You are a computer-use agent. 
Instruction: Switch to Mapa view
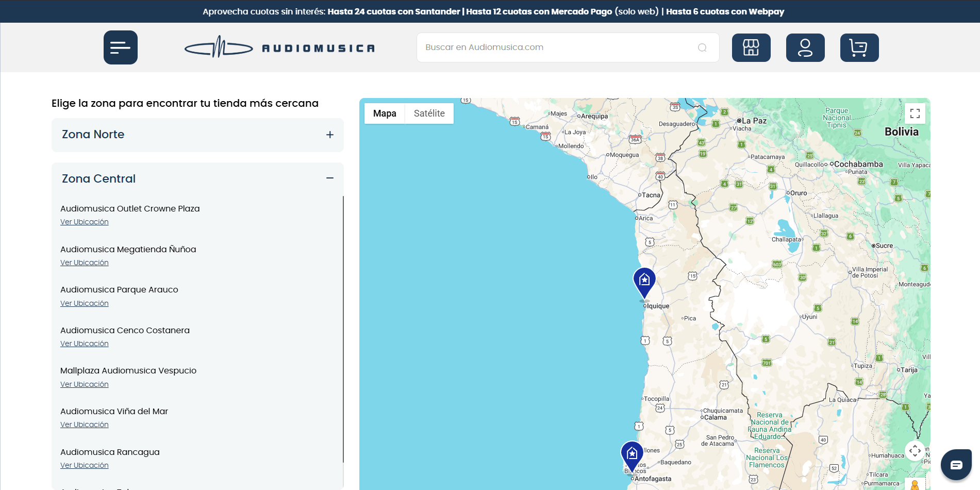[385, 113]
